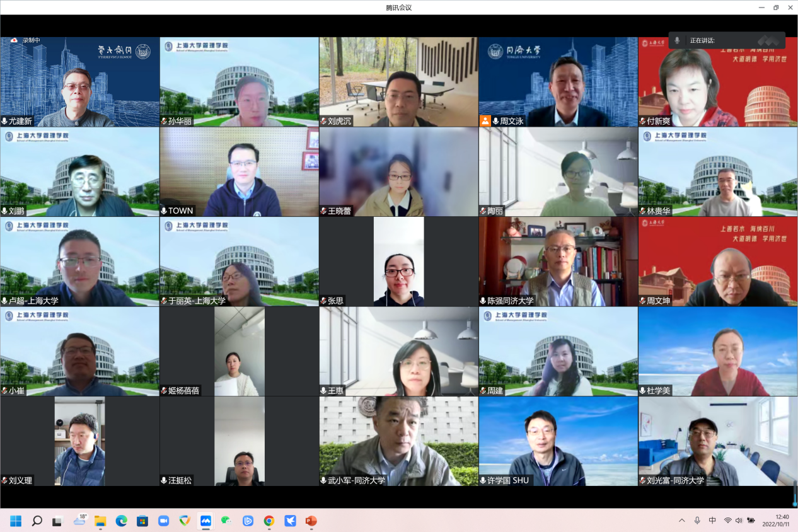
Task: Open Microsoft Edge from the taskbar
Action: (121, 521)
